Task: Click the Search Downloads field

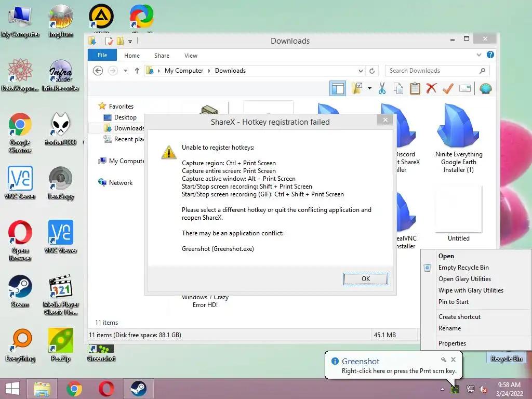Action: click(437, 71)
